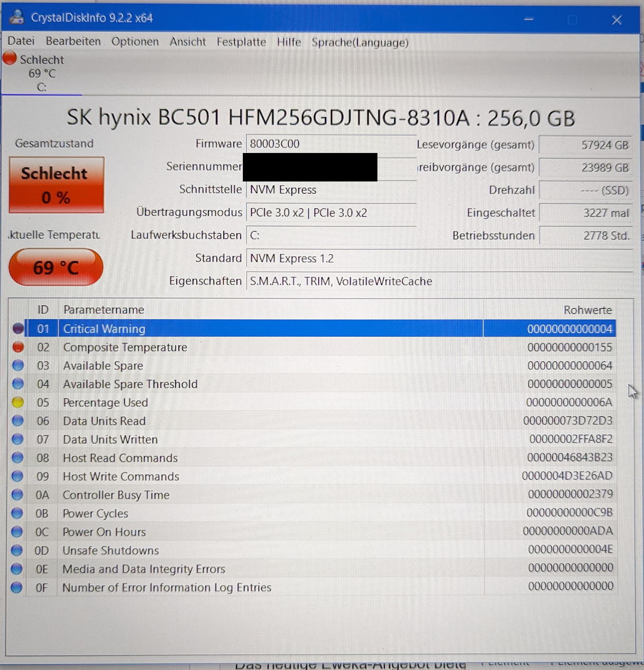
Task: Select the Power On Hours row name
Action: tap(104, 532)
